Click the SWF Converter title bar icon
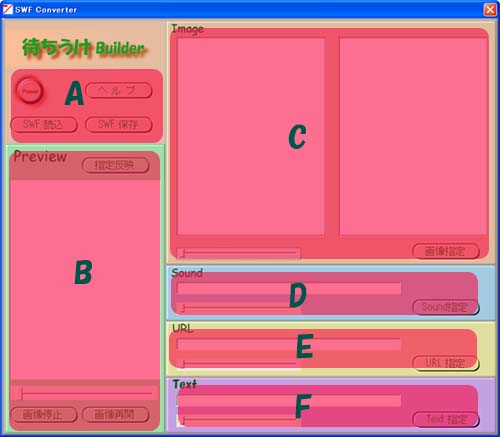The height and width of the screenshot is (437, 500). tap(7, 9)
